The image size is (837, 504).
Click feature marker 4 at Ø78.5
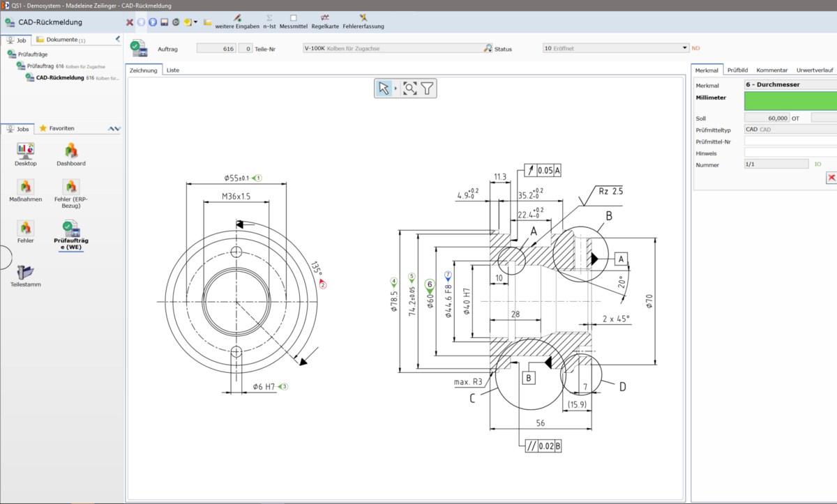[x=394, y=282]
